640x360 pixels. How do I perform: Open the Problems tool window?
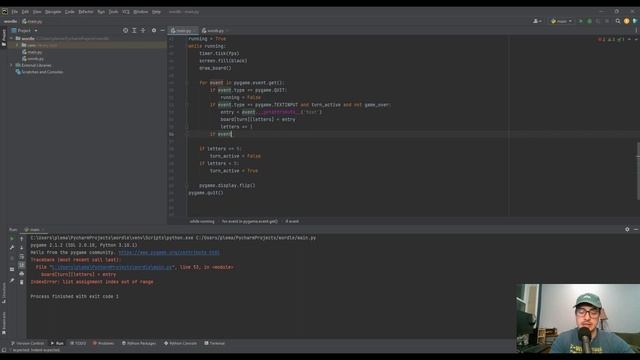103,343
